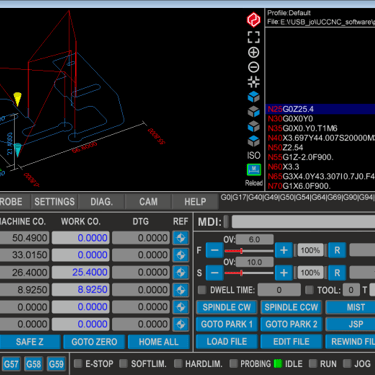The image size is (375, 375).
Task: Zoom in the toolpath viewer
Action: [x=254, y=52]
